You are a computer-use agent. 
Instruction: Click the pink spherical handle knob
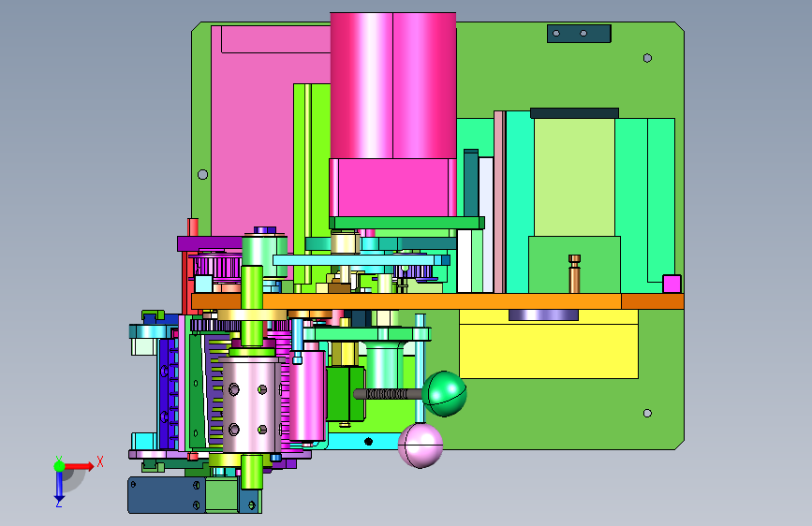click(x=421, y=446)
